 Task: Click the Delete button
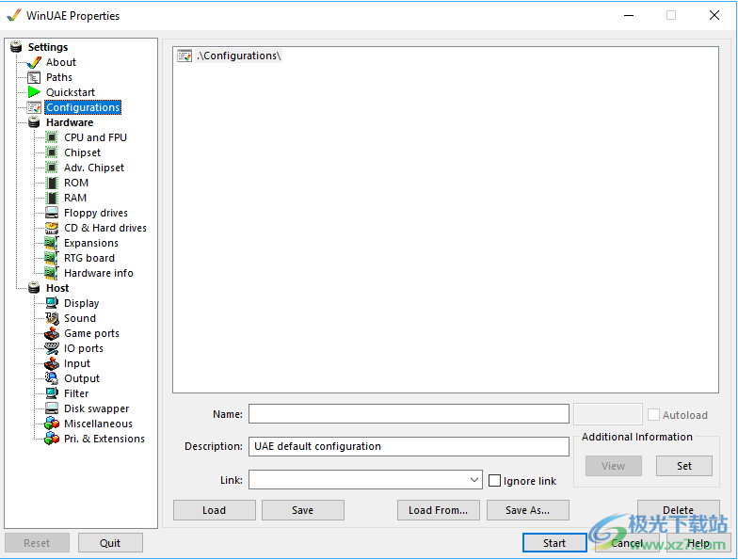click(678, 510)
